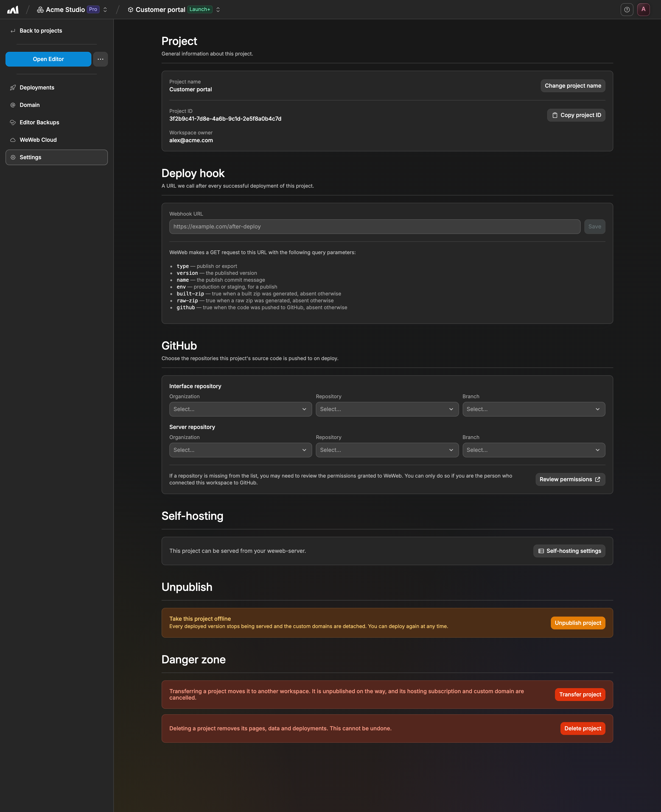
Task: Click the Open Editor button
Action: [48, 59]
